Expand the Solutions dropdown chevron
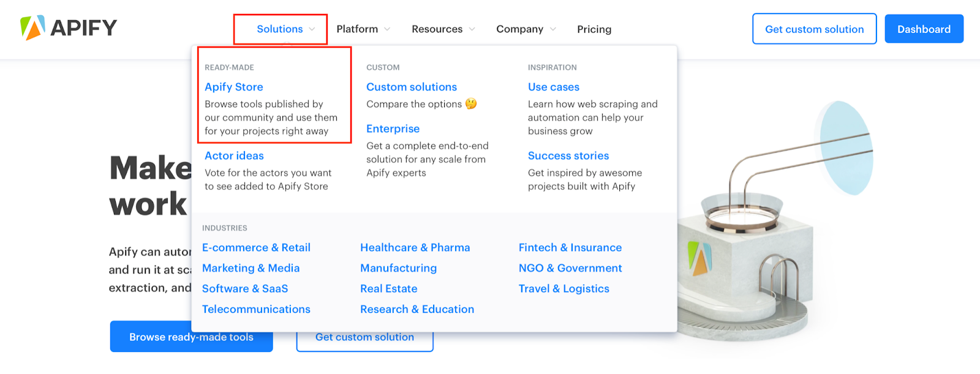The height and width of the screenshot is (374, 980). (x=312, y=29)
